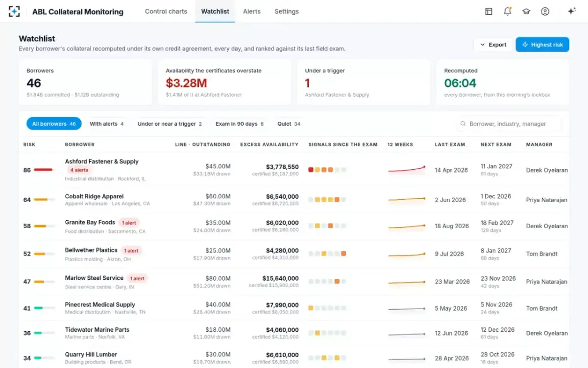Click the Recomputed 06:04 card

(503, 82)
